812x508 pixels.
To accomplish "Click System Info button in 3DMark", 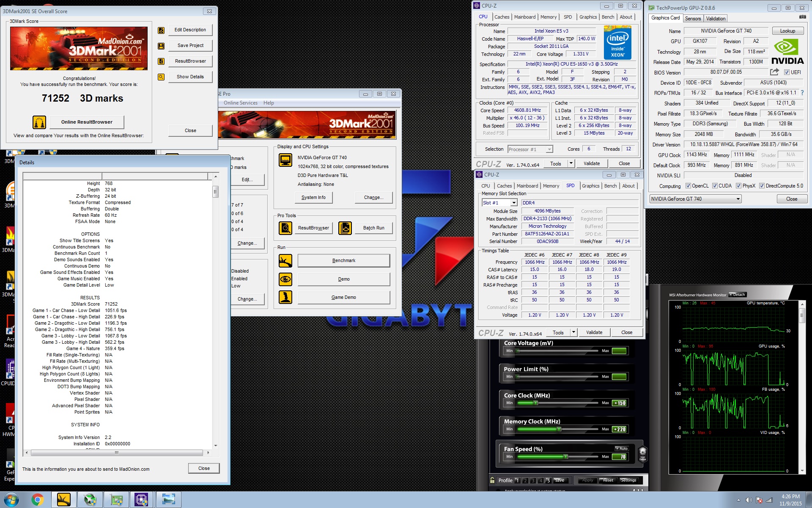I will (x=313, y=197).
